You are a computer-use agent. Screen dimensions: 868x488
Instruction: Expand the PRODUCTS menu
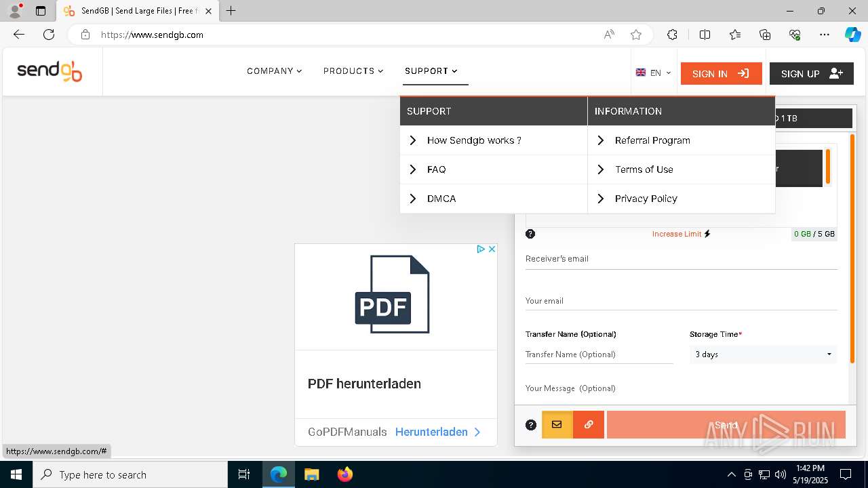click(x=353, y=71)
